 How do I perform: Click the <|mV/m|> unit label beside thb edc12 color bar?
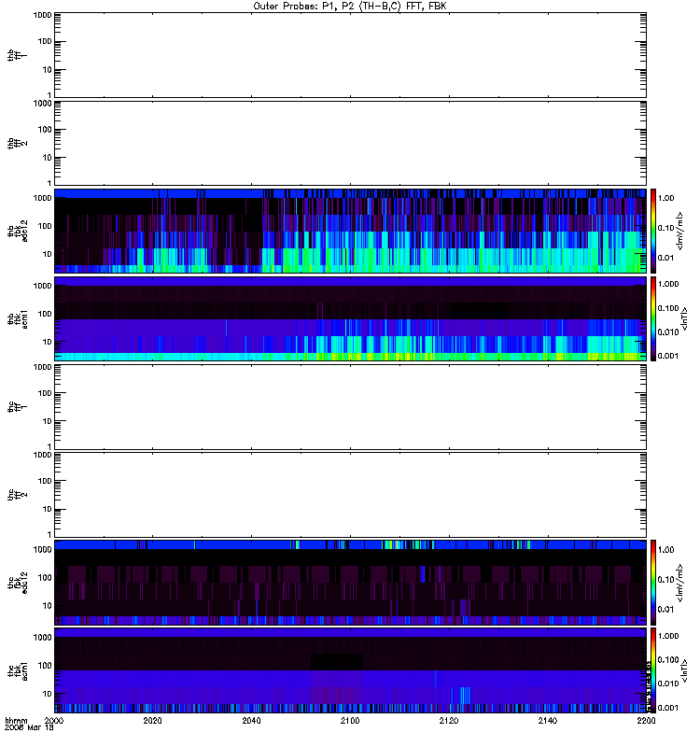click(680, 231)
